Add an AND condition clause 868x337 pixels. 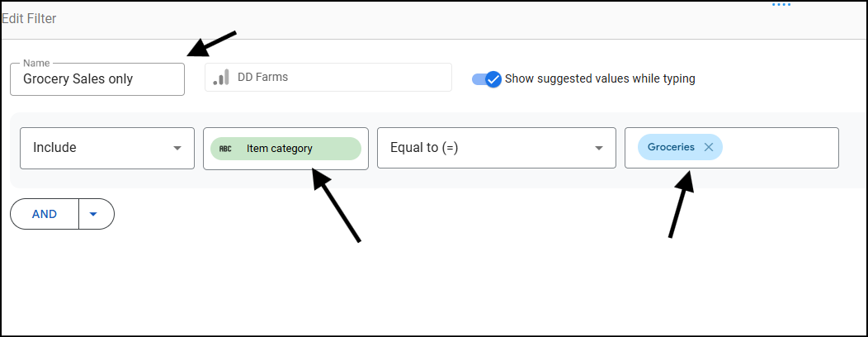coord(45,214)
